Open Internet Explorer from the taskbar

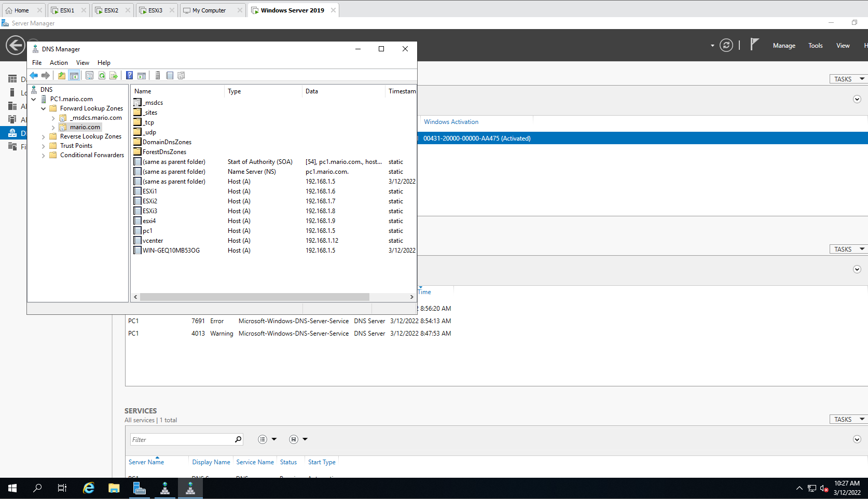(x=89, y=488)
